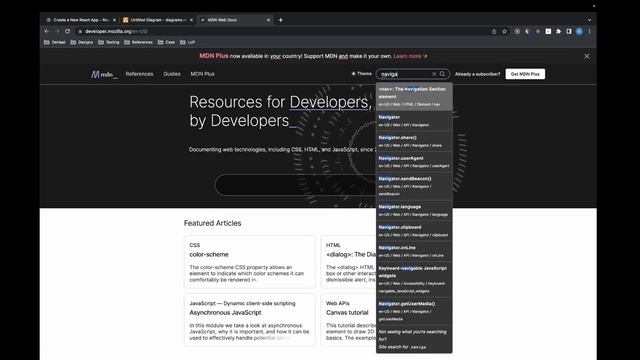This screenshot has height=360, width=640.
Task: Click the HTML tag on dialog card
Action: click(x=333, y=245)
